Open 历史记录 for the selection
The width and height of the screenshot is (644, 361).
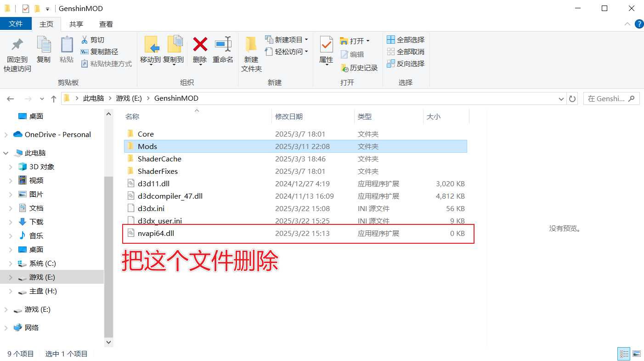point(360,67)
